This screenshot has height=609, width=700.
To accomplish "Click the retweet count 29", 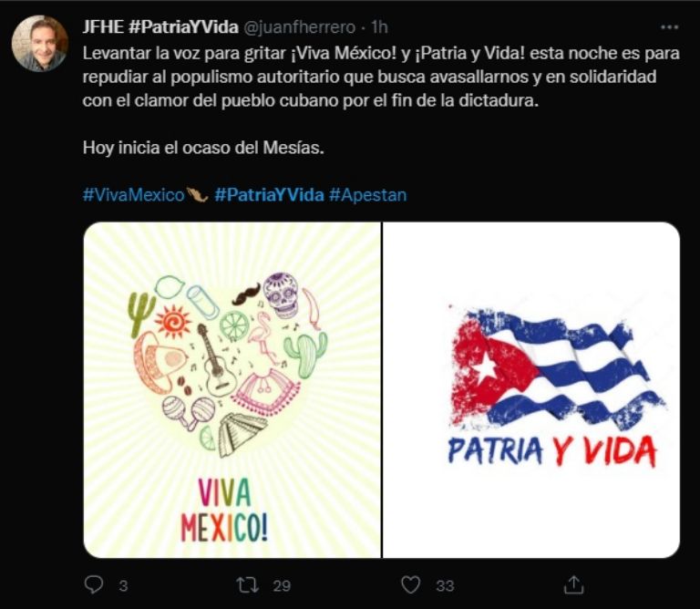I will 282,586.
